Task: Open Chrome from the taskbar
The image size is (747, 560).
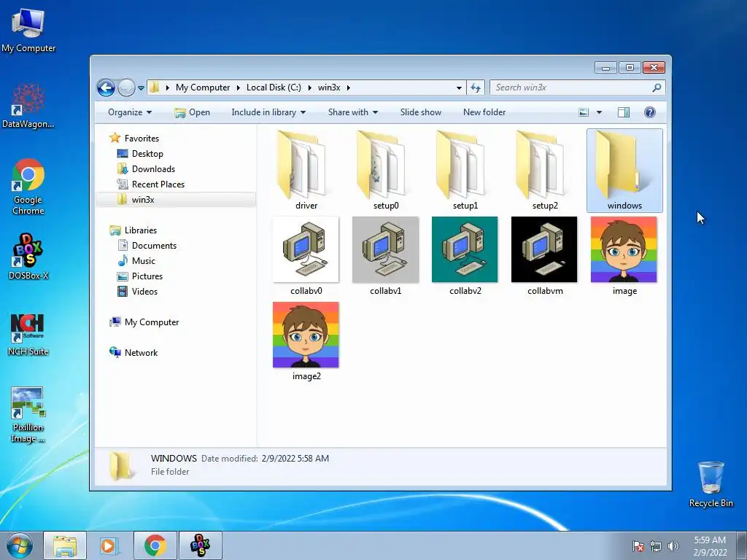Action: (155, 545)
